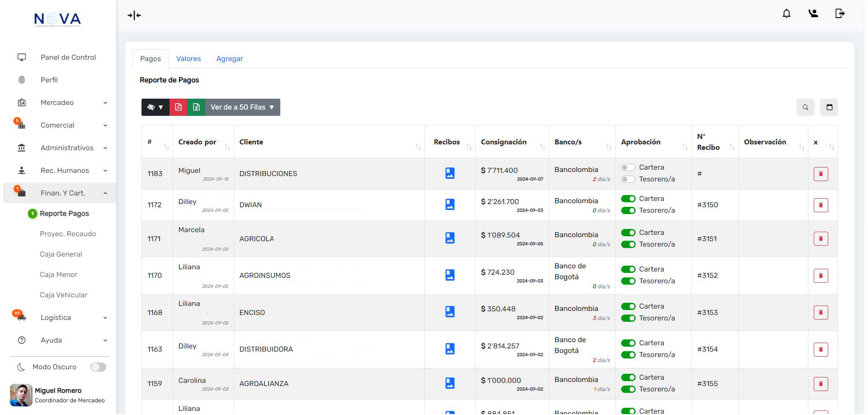Open the 'Ver de a 50 Filas' dropdown

(242, 107)
